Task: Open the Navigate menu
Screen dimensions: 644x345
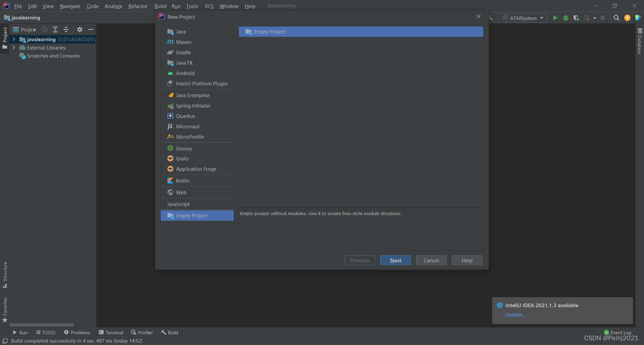Action: (x=70, y=6)
